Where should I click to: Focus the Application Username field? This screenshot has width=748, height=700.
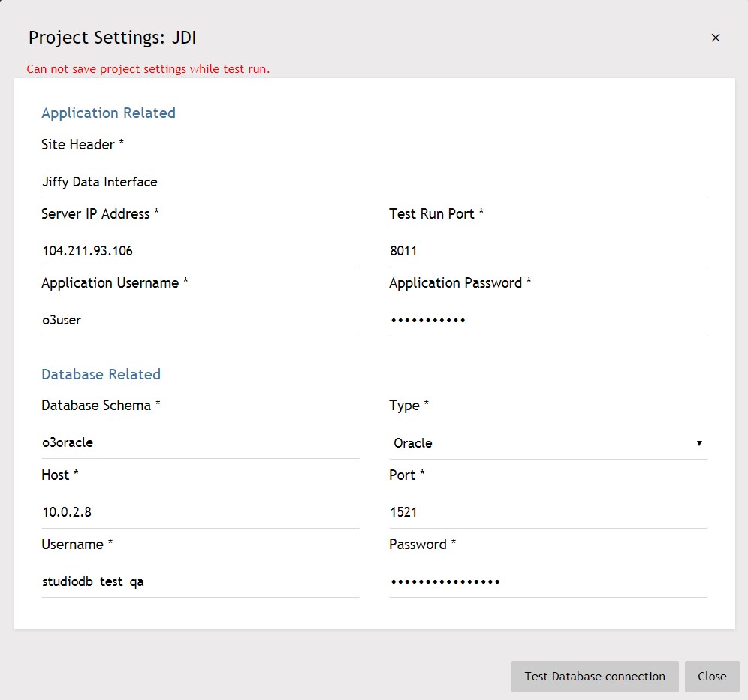201,320
